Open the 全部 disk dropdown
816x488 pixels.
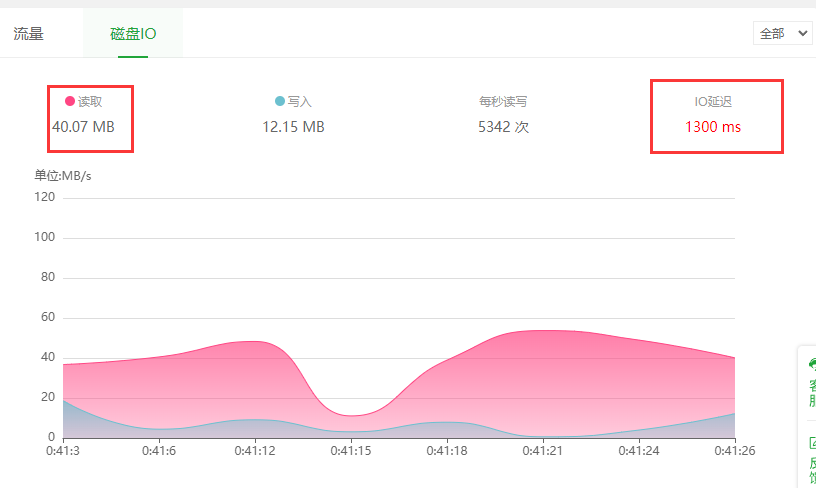tap(783, 34)
